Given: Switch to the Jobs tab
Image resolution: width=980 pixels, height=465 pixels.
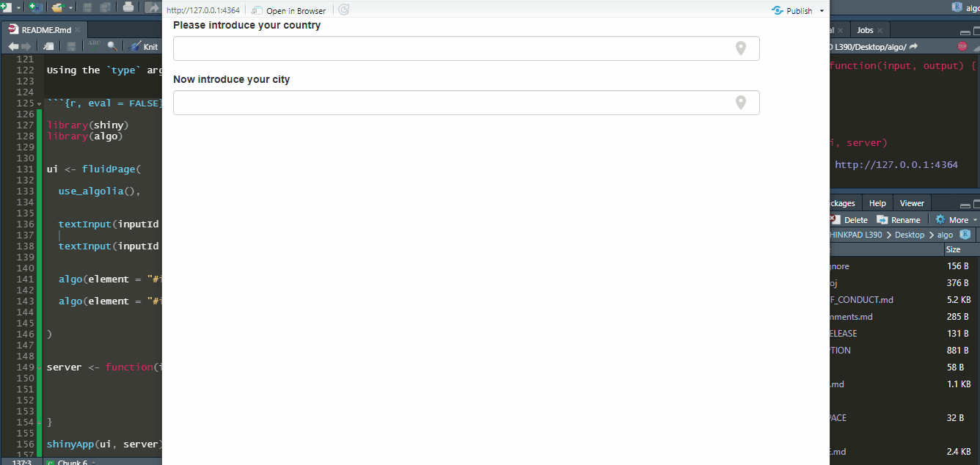Looking at the screenshot, I should [866, 30].
